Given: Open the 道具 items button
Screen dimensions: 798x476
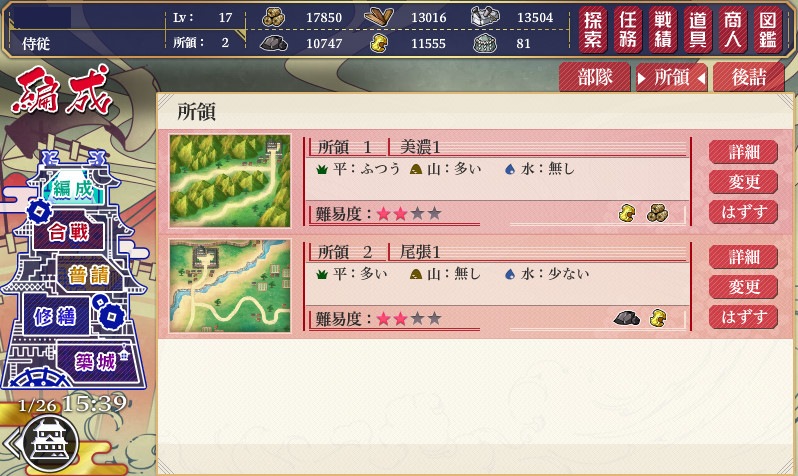Looking at the screenshot, I should [698, 30].
